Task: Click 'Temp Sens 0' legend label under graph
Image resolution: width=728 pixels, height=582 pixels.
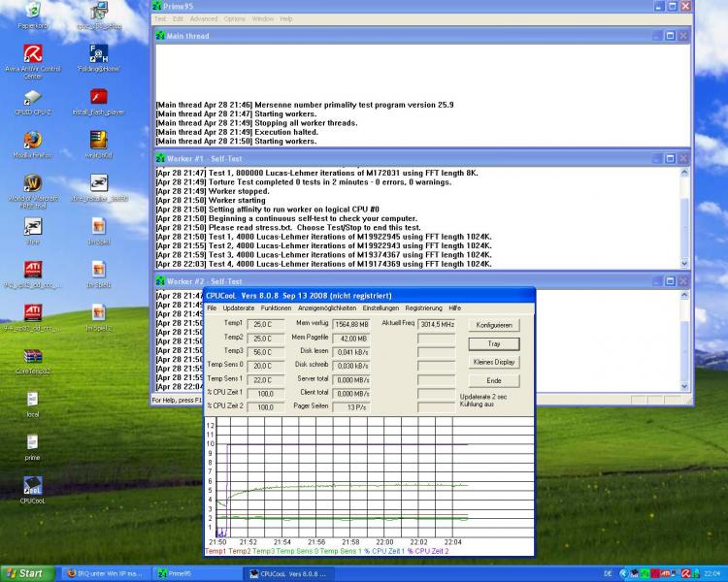Action: 297,551
